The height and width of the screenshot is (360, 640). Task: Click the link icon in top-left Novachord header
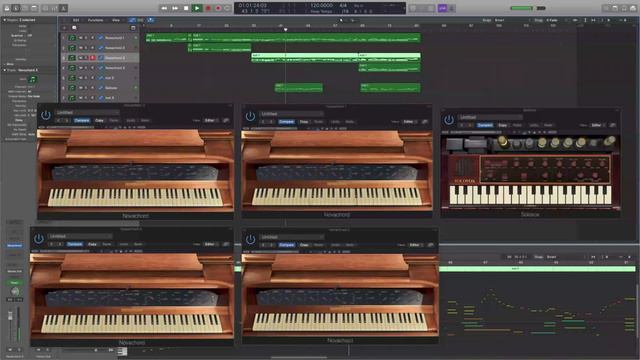(226, 120)
